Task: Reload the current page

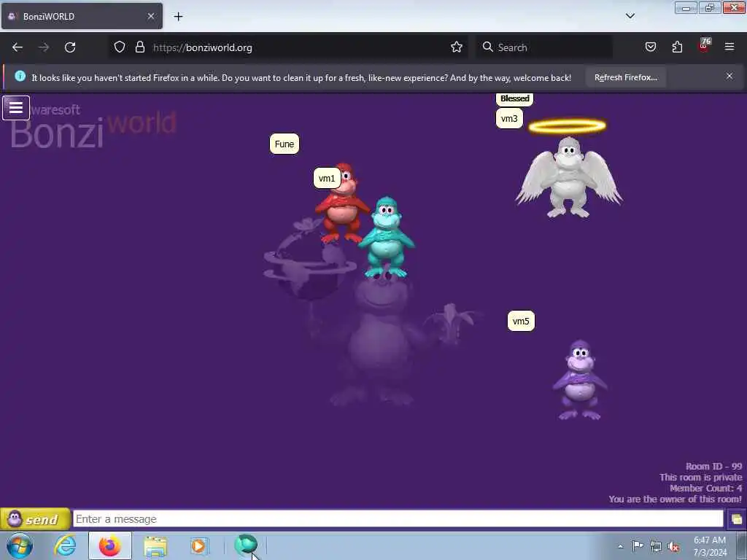Action: click(70, 47)
